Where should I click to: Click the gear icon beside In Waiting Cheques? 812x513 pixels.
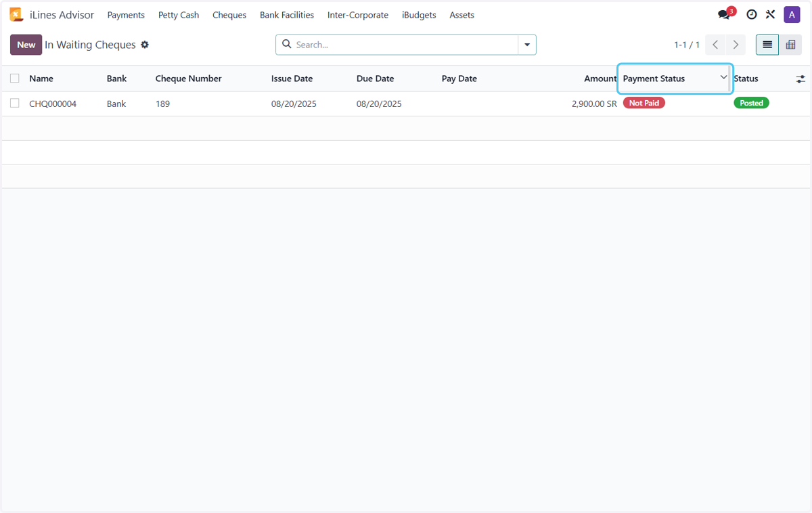[145, 45]
